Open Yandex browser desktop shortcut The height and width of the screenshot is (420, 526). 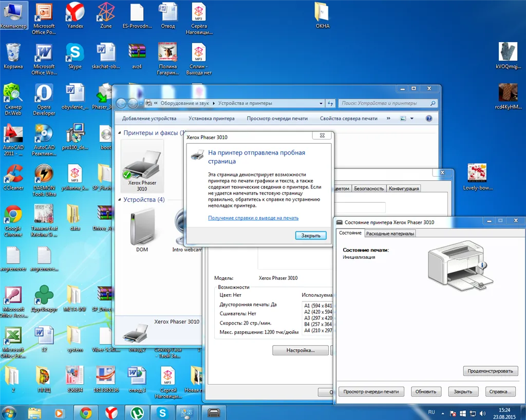coord(75,15)
